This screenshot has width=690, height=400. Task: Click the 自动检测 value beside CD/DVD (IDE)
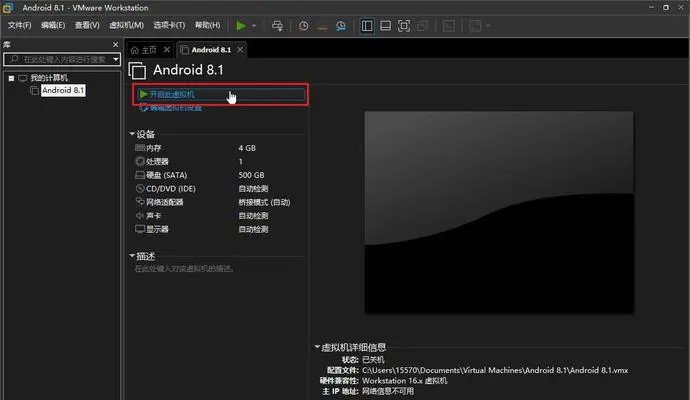click(x=253, y=188)
